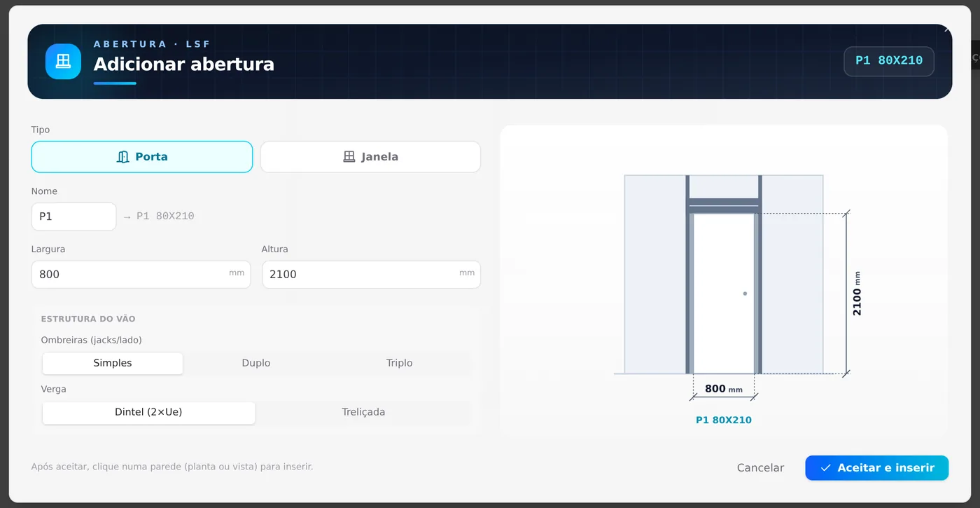Click the 2100 mm dimension label
This screenshot has width=980, height=508.
click(857, 294)
